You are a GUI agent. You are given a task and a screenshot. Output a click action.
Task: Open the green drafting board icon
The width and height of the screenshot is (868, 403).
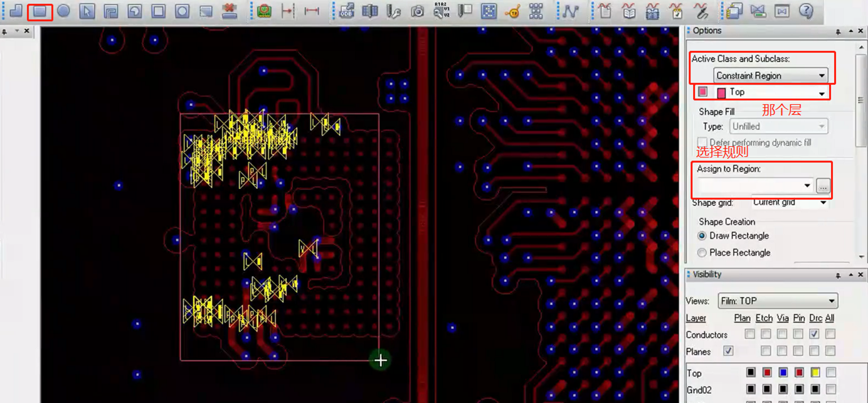coord(264,11)
